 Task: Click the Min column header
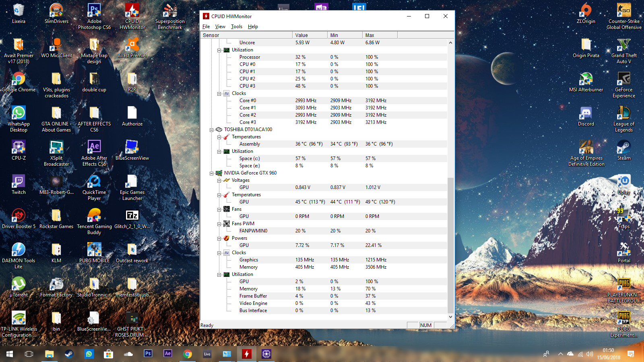[x=345, y=35]
